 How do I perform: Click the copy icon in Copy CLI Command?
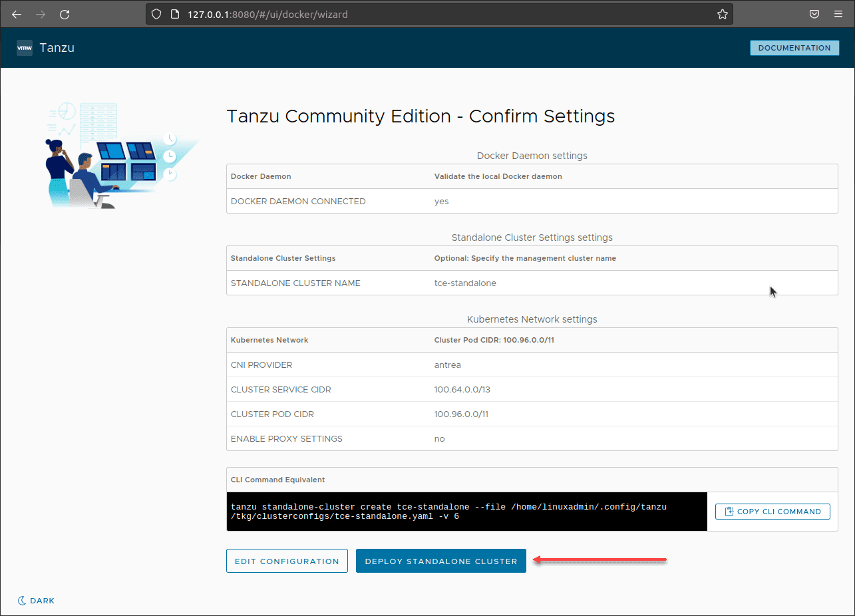point(729,512)
